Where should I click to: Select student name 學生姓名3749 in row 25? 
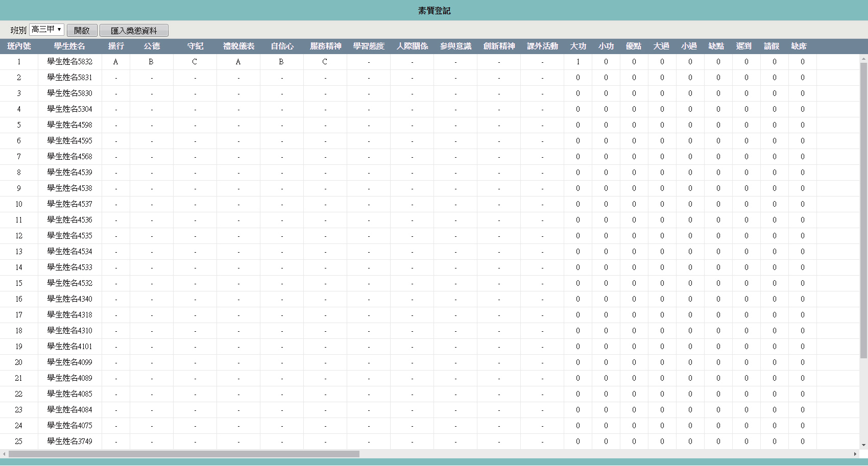69,442
